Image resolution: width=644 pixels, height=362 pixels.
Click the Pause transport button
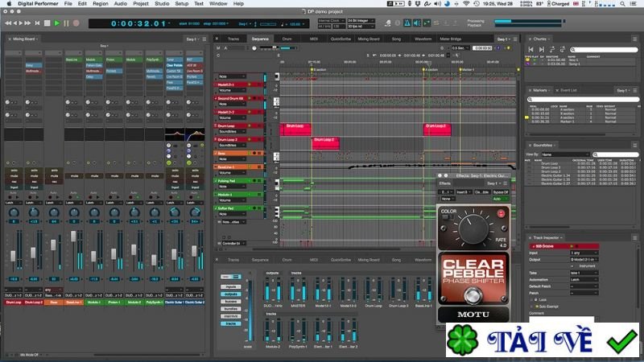[67, 23]
